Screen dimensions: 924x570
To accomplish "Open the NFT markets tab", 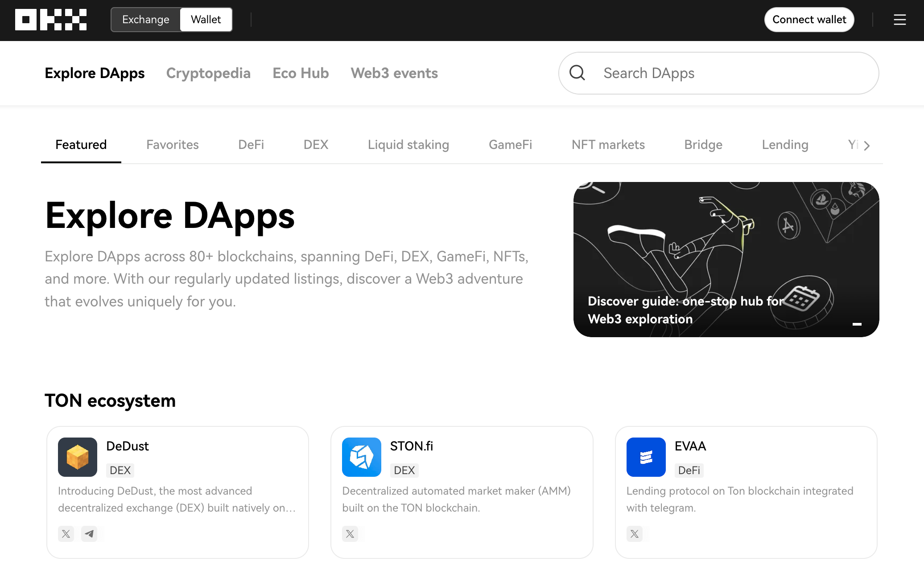I will 608,145.
